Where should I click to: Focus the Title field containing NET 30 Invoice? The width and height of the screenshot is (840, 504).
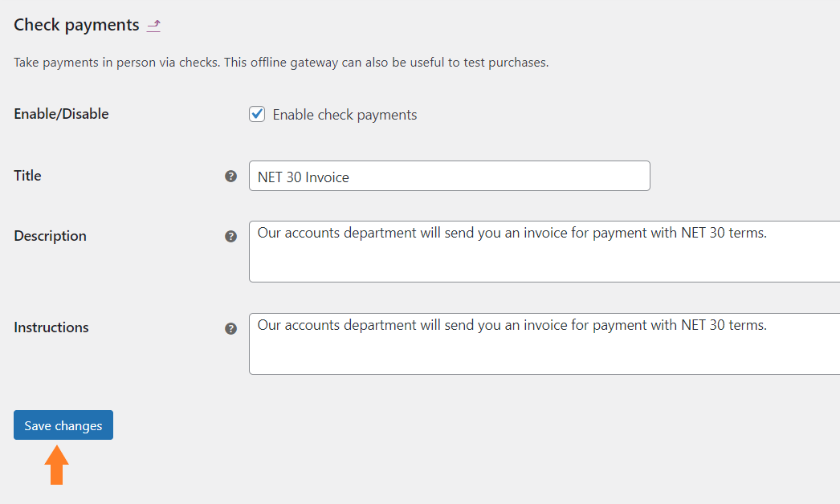(450, 176)
